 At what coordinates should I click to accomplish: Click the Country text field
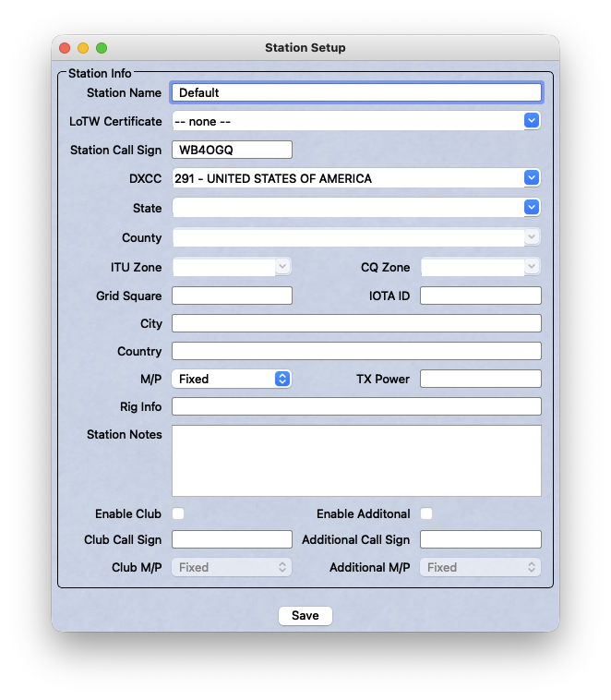356,351
